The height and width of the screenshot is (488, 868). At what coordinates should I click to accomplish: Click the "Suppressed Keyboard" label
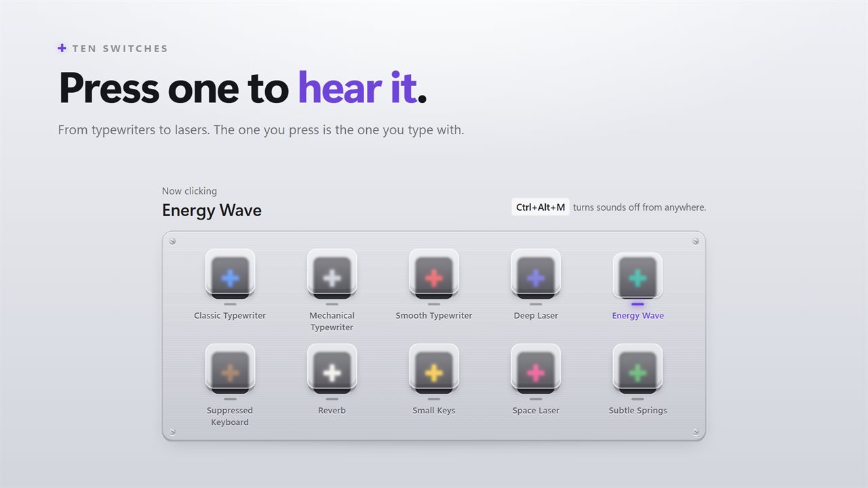pyautogui.click(x=230, y=416)
